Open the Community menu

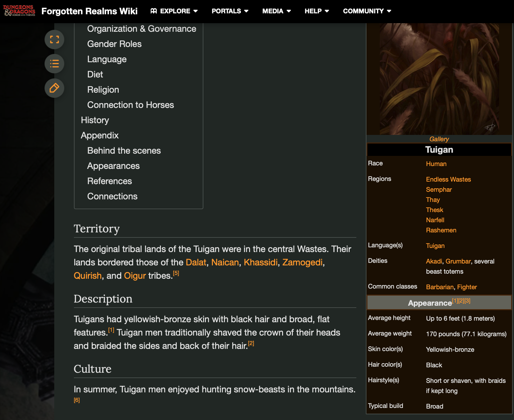pos(367,11)
